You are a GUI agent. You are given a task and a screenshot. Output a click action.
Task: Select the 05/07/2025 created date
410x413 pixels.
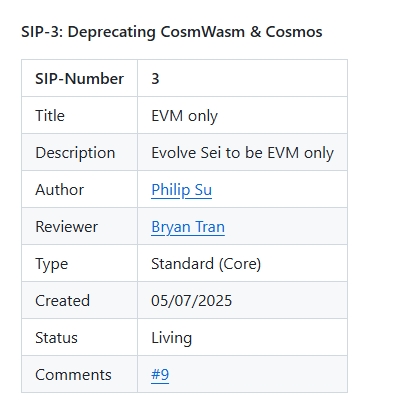[x=191, y=301]
